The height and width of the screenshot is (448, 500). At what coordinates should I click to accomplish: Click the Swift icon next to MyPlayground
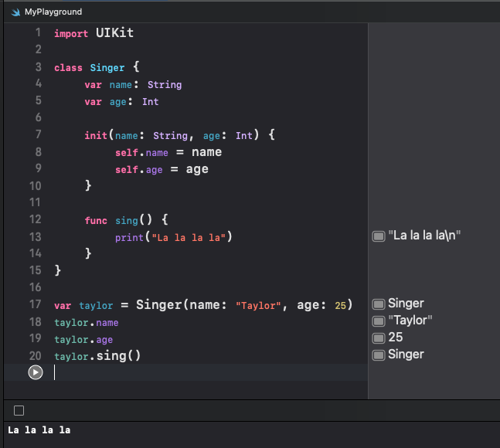tap(15, 12)
